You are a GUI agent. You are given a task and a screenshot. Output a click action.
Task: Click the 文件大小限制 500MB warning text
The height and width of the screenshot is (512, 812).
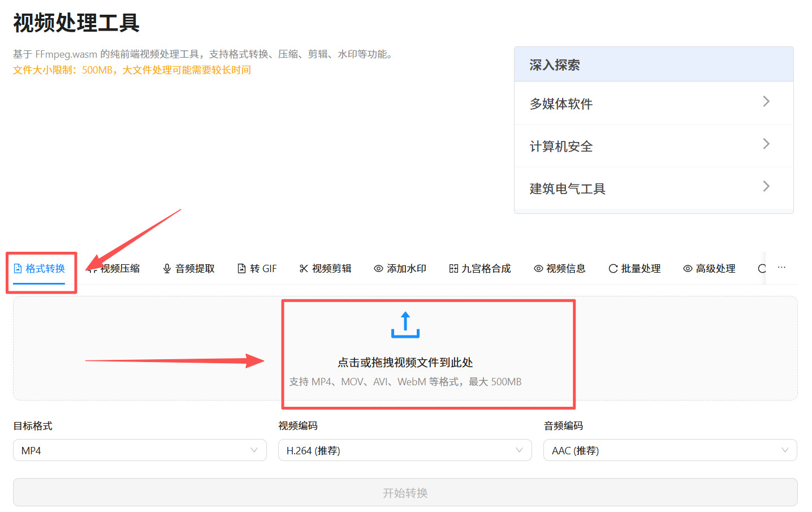click(x=132, y=70)
